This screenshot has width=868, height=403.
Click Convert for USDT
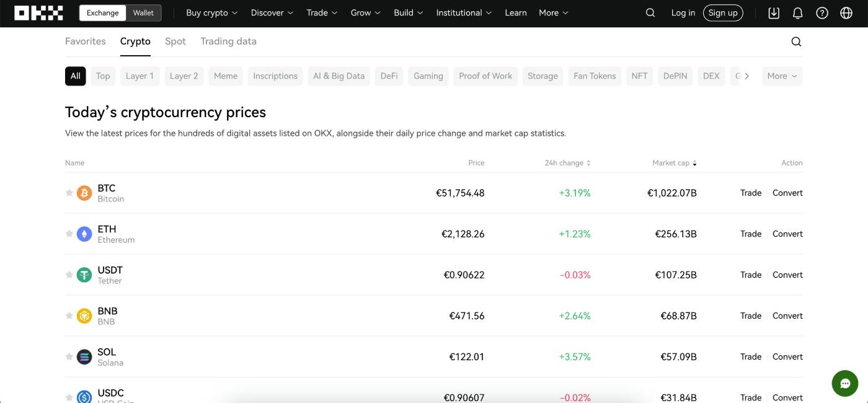(x=787, y=275)
